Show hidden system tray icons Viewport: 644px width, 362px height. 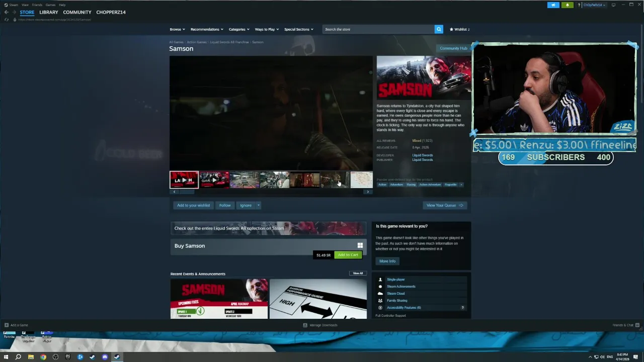(591, 357)
